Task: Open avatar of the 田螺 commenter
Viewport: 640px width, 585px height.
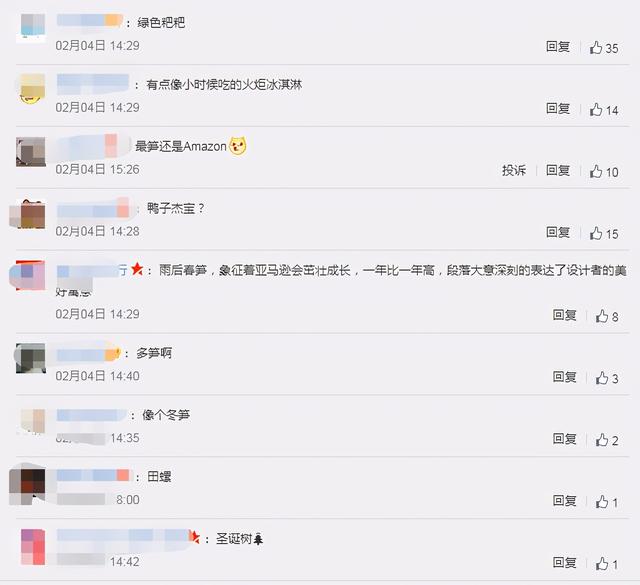Action: (27, 485)
